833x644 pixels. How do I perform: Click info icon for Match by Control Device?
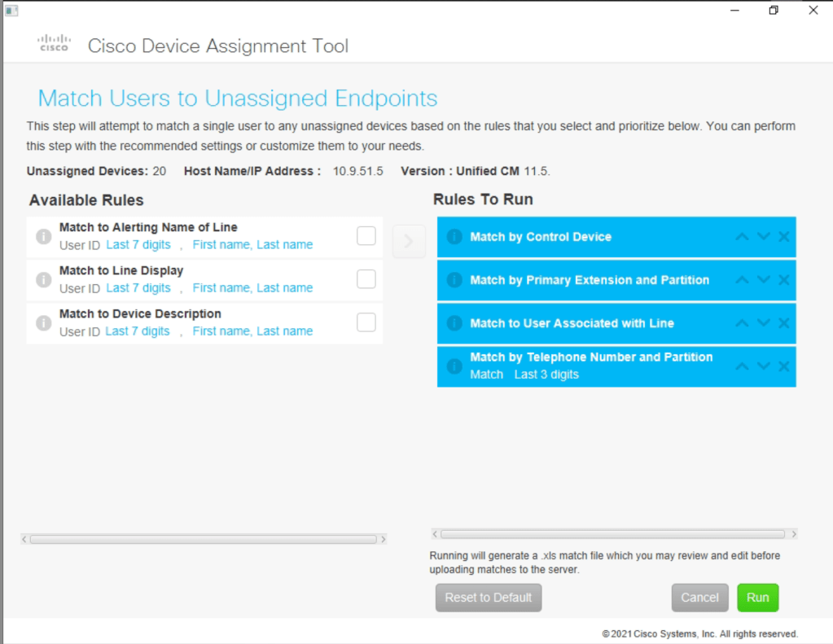(454, 237)
